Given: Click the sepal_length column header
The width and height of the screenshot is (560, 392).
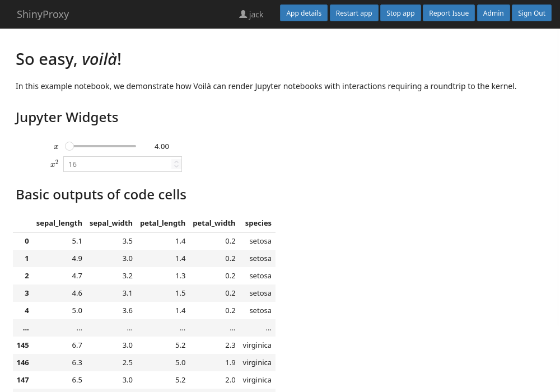Looking at the screenshot, I should [x=59, y=223].
